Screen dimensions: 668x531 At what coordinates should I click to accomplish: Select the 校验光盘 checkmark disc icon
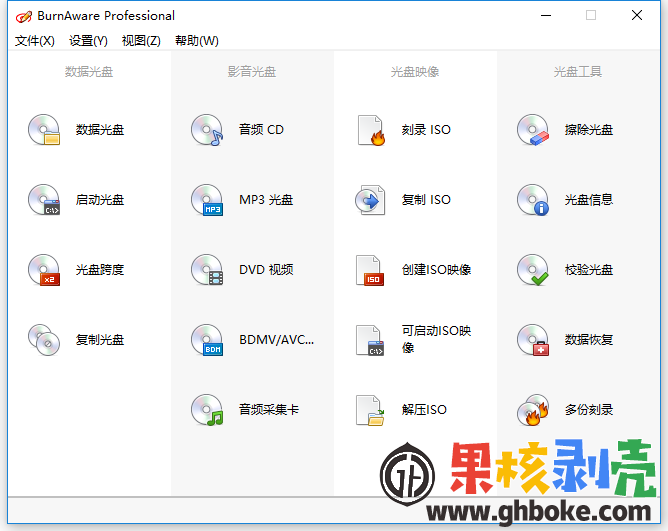click(x=533, y=270)
